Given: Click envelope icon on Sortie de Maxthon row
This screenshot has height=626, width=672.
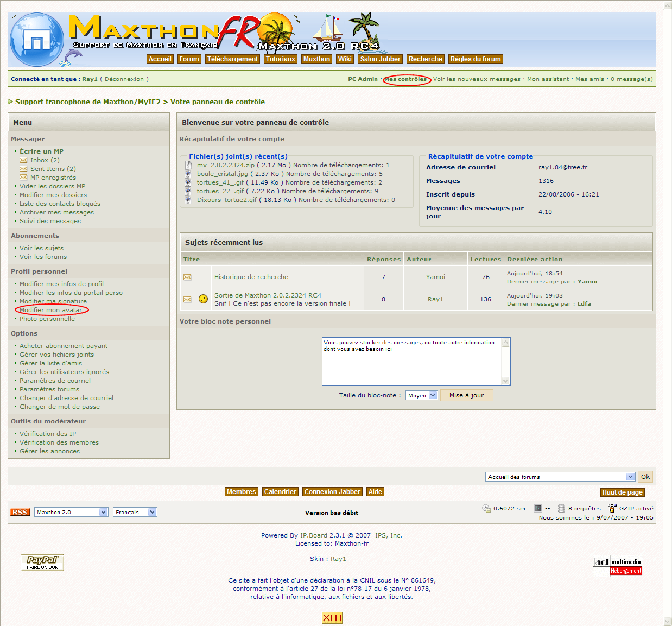Looking at the screenshot, I should pos(187,300).
